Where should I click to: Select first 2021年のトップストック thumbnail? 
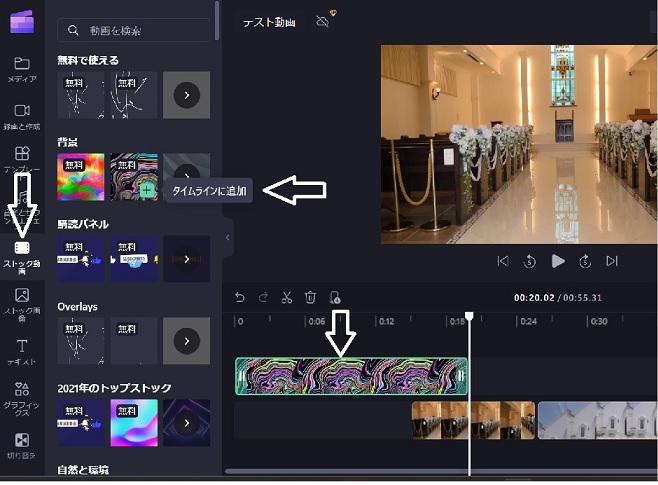point(81,423)
